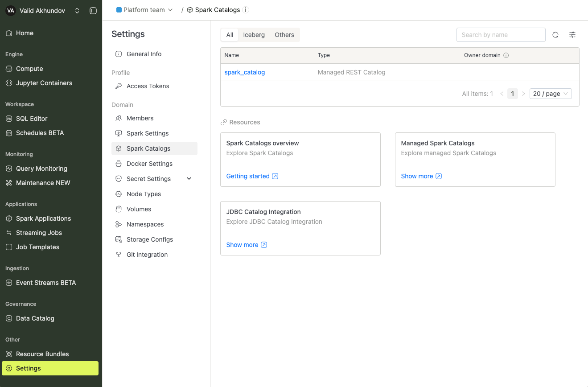
Task: Click the Resource Bundles icon
Action: point(9,354)
